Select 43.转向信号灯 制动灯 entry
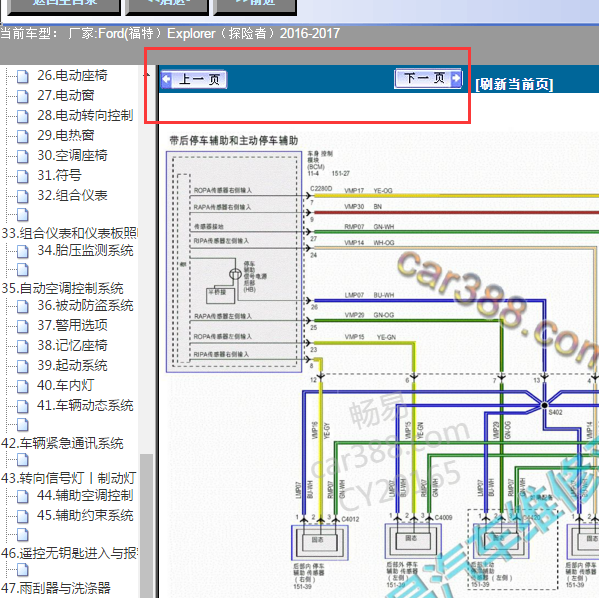This screenshot has width=599, height=598. pyautogui.click(x=69, y=478)
